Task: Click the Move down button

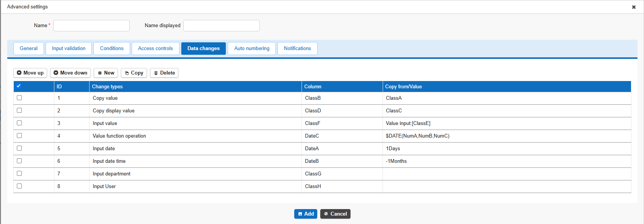Action: coord(70,73)
